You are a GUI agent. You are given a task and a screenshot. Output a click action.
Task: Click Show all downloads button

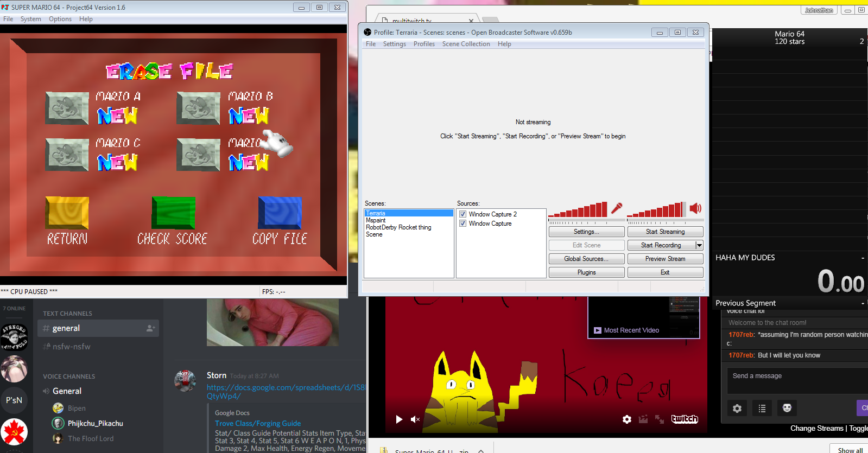(x=850, y=450)
